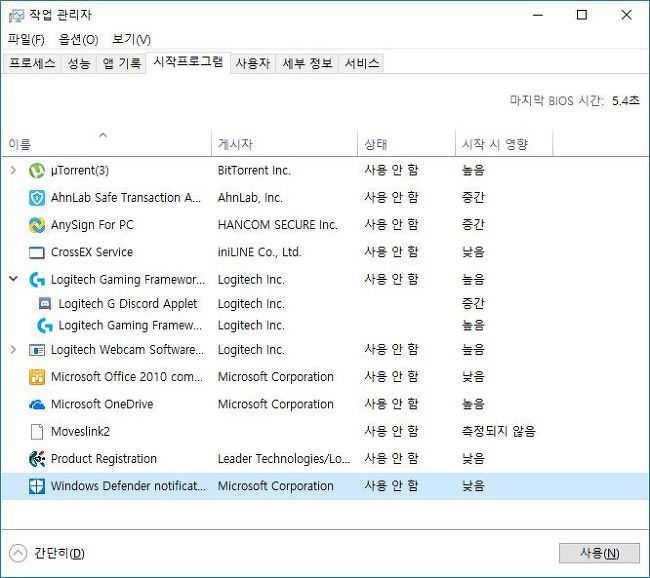Click the Leader Technologies/Lo... publisher cell
The height and width of the screenshot is (578, 650).
284,459
